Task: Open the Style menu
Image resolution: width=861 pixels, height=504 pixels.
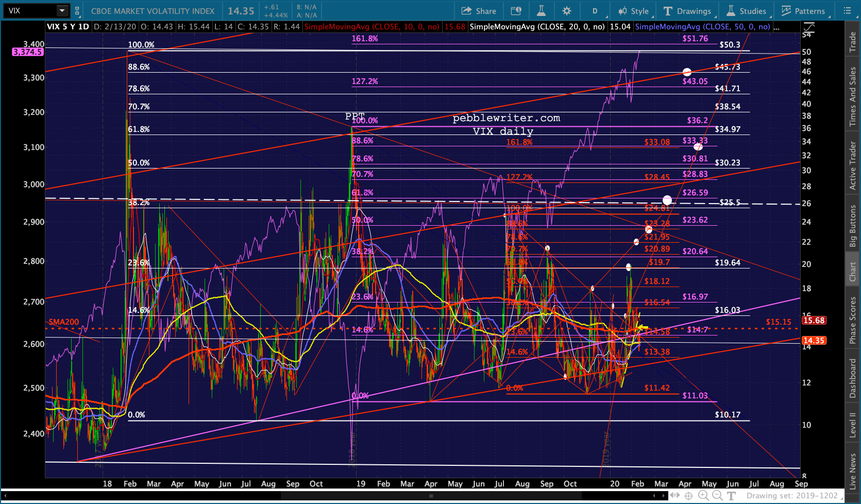Action: 634,11
